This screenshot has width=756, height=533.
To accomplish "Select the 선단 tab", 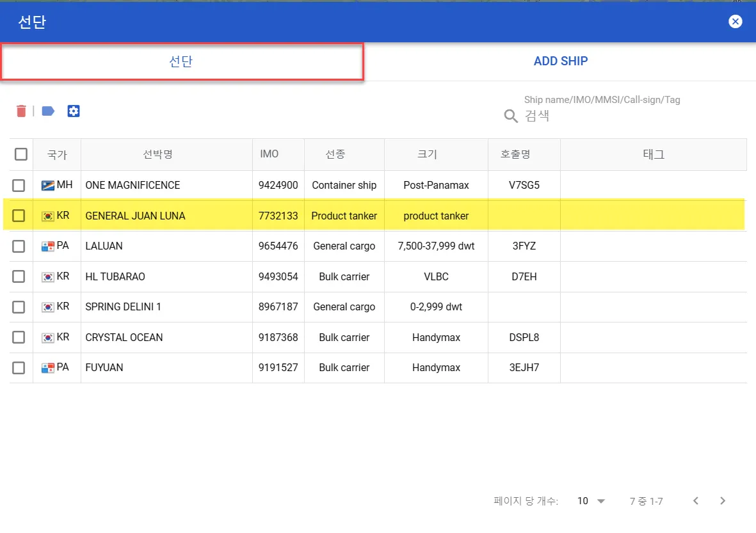I will click(x=181, y=61).
